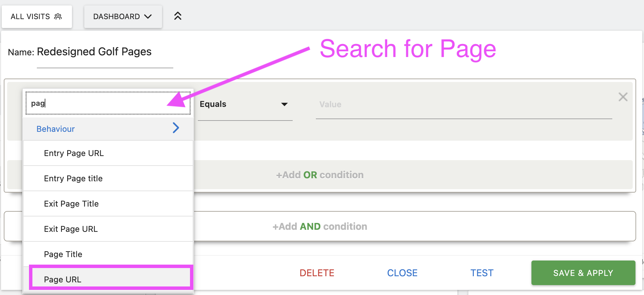
Task: Delete the segment with Delete link
Action: [x=317, y=273]
